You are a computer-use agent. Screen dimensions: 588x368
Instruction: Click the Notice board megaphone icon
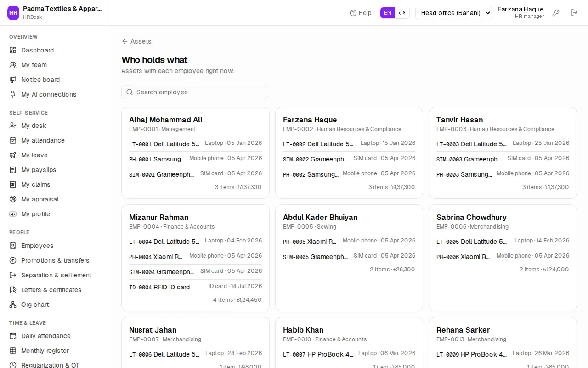tap(13, 80)
